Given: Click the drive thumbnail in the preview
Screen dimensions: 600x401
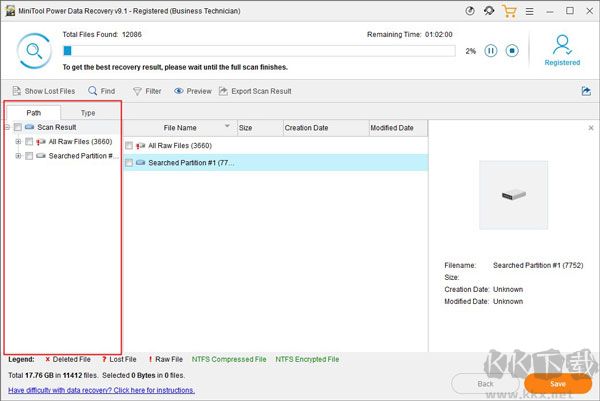Looking at the screenshot, I should [x=514, y=195].
